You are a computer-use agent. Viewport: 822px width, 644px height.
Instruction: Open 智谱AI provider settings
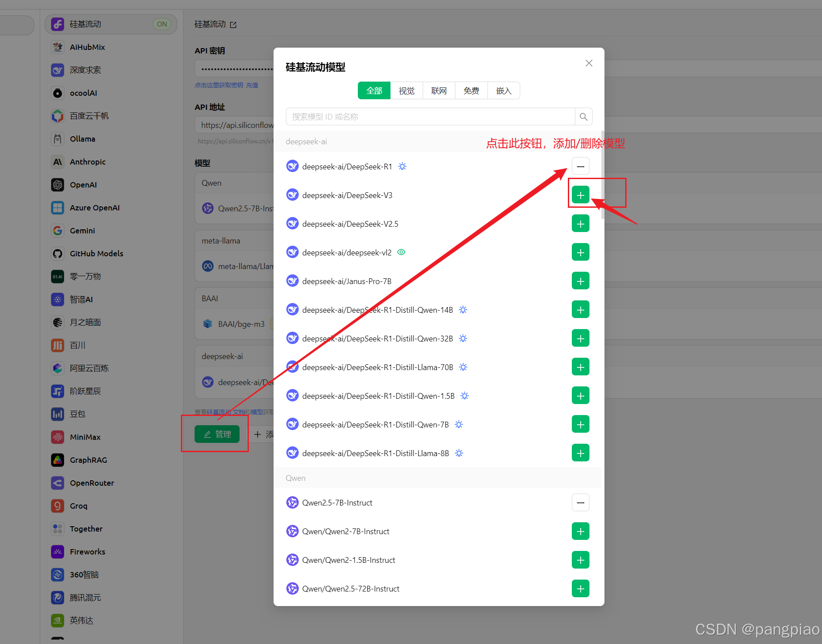(110, 300)
